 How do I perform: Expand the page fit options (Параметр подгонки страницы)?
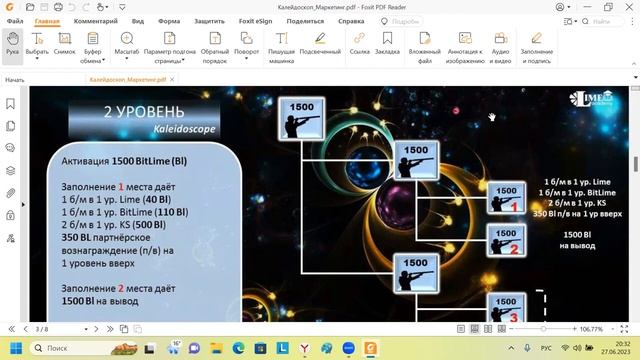pyautogui.click(x=170, y=47)
